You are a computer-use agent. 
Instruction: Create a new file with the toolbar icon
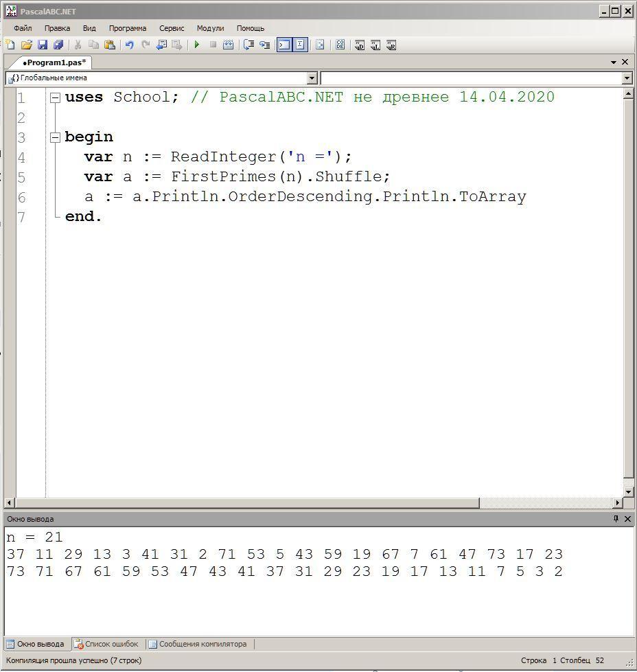coord(10,45)
